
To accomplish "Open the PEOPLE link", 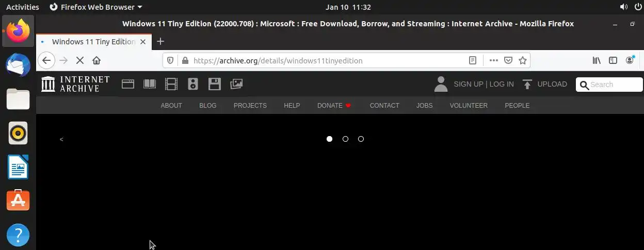I will coord(517,105).
